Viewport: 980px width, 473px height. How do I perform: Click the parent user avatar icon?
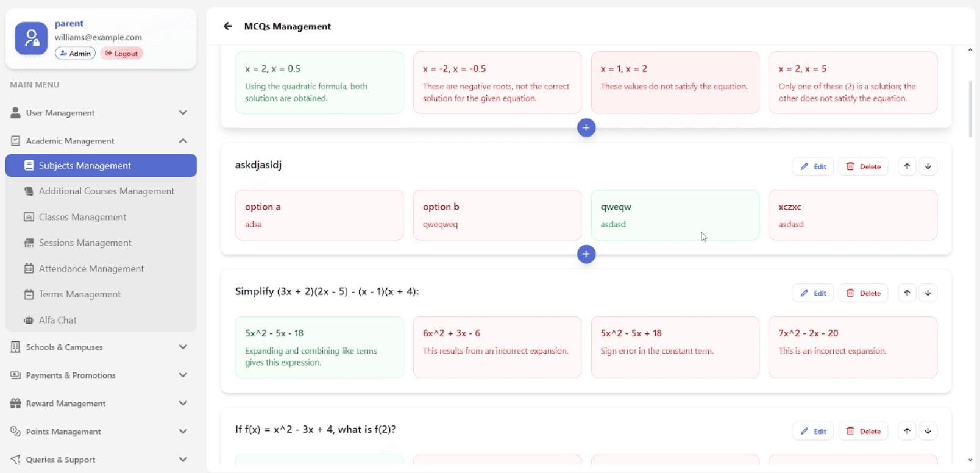(x=31, y=38)
